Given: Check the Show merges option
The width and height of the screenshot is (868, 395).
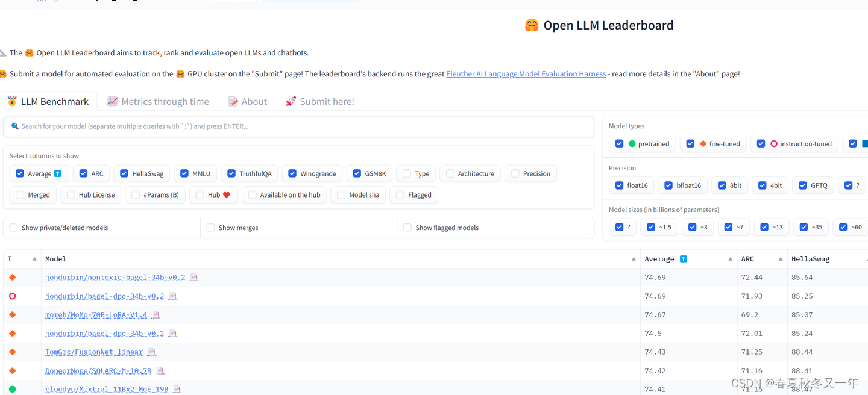Looking at the screenshot, I should point(210,228).
